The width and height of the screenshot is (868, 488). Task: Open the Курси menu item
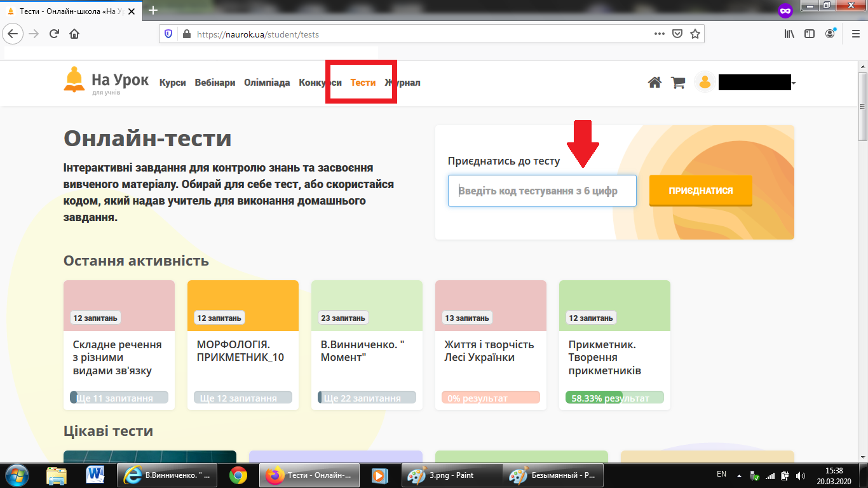173,83
